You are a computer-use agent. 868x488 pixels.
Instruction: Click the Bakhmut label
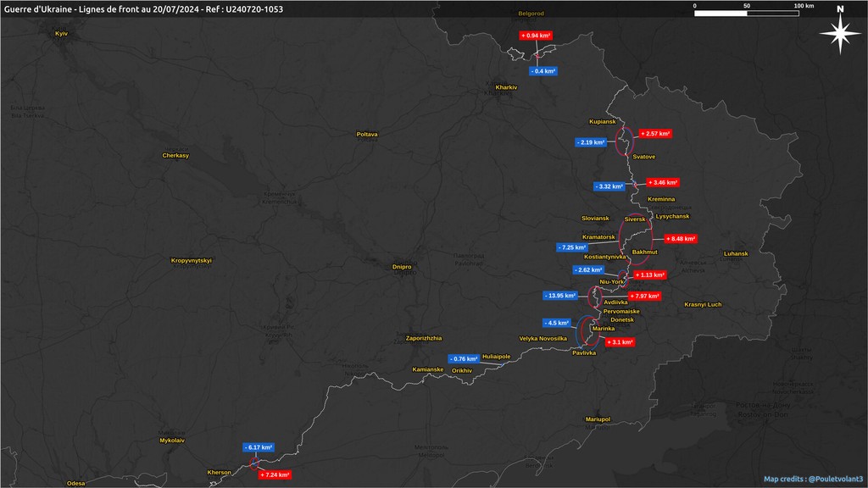(645, 252)
